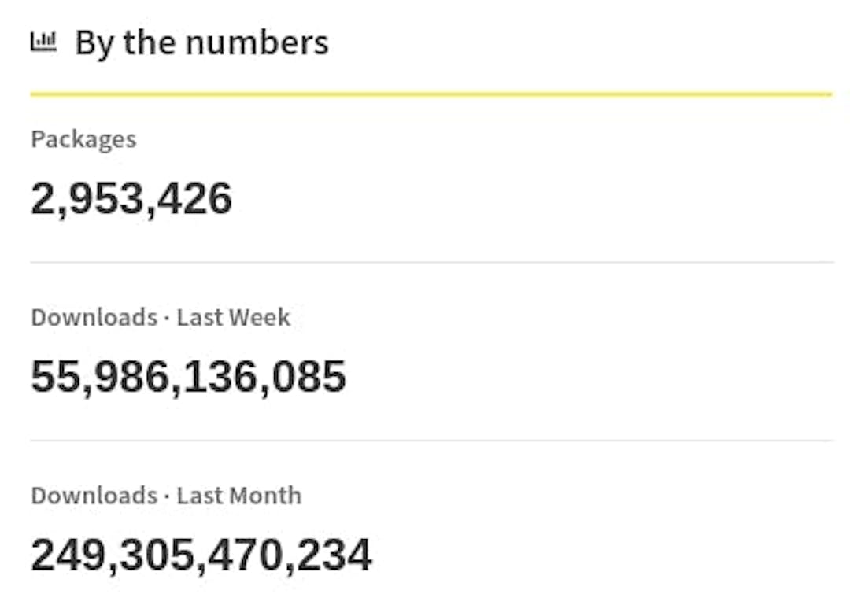
Task: Click the gray divider above the Last Month label
Action: 431,441
